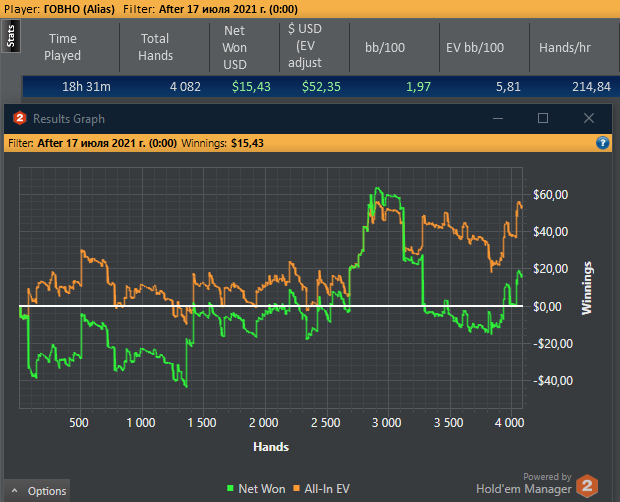Click the 1 000 hands axis label

[141, 423]
